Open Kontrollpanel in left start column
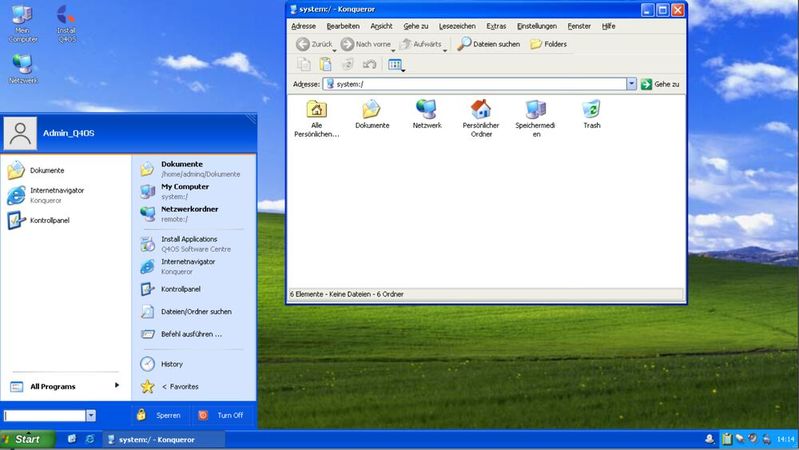This screenshot has width=799, height=450. (x=66, y=221)
